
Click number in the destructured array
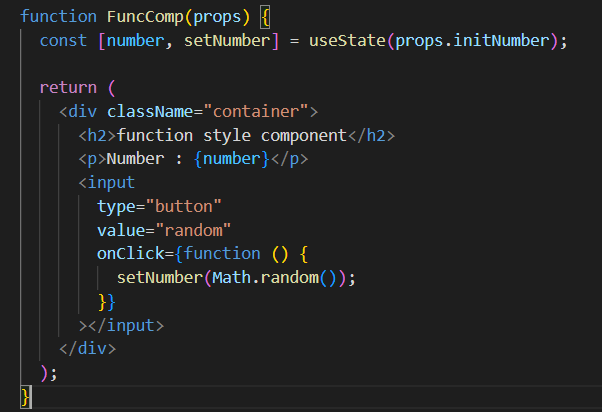pyautogui.click(x=136, y=40)
